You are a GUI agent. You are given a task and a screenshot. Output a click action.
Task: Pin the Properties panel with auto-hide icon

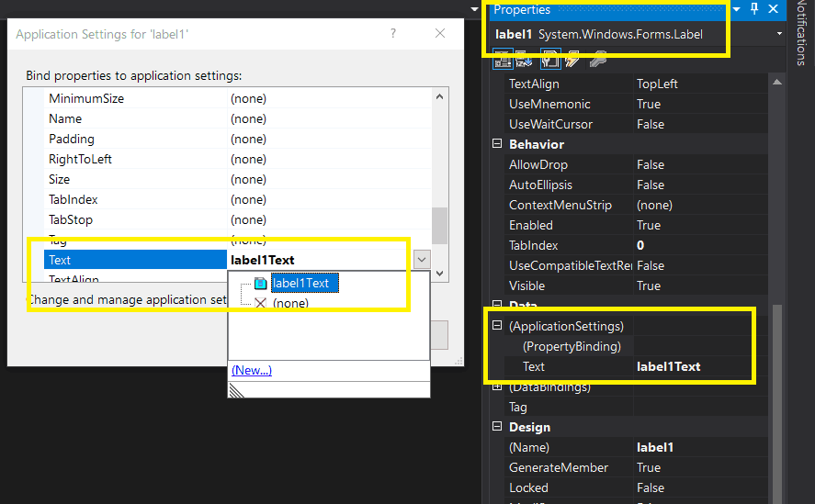coord(754,10)
